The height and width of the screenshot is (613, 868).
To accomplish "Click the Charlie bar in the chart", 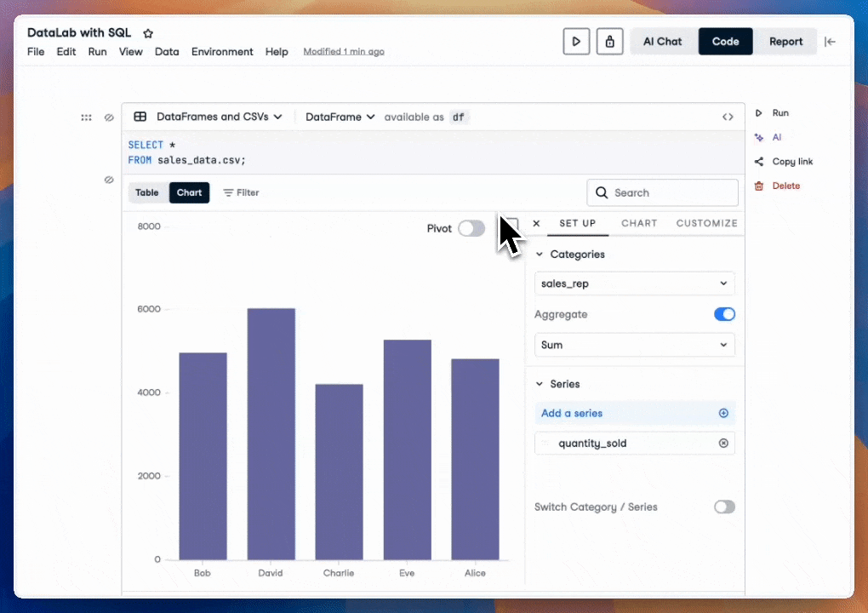I will tap(339, 472).
